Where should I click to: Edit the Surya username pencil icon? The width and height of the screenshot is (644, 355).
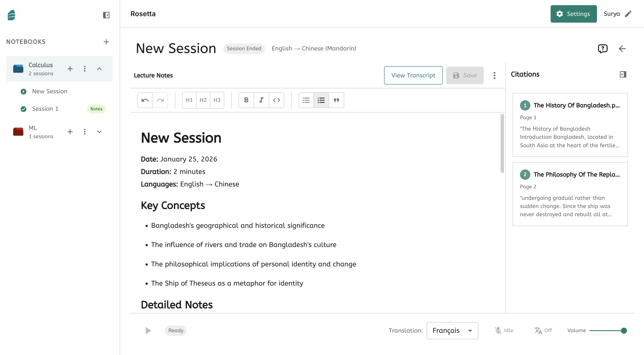(628, 14)
